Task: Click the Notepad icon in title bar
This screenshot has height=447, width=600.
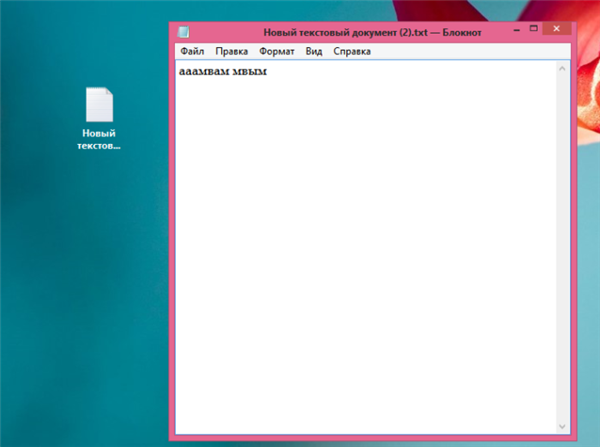Action: click(183, 32)
